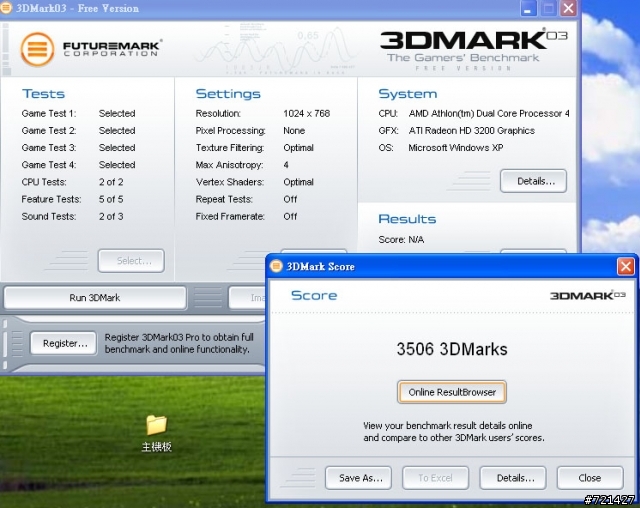Click the Tests section heading
640x508 pixels.
(x=43, y=94)
